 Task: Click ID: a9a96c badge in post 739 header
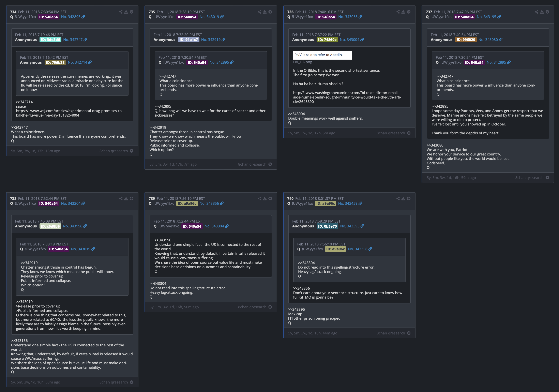pos(187,203)
